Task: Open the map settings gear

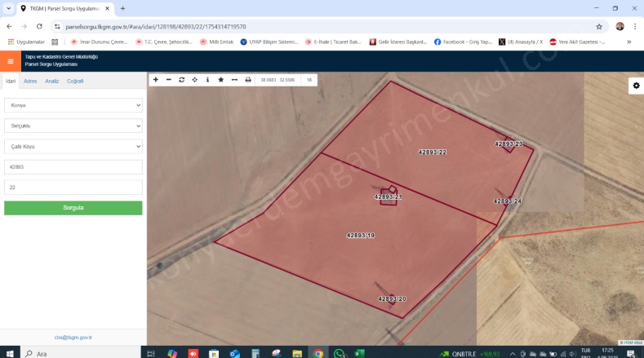Action: point(636,86)
